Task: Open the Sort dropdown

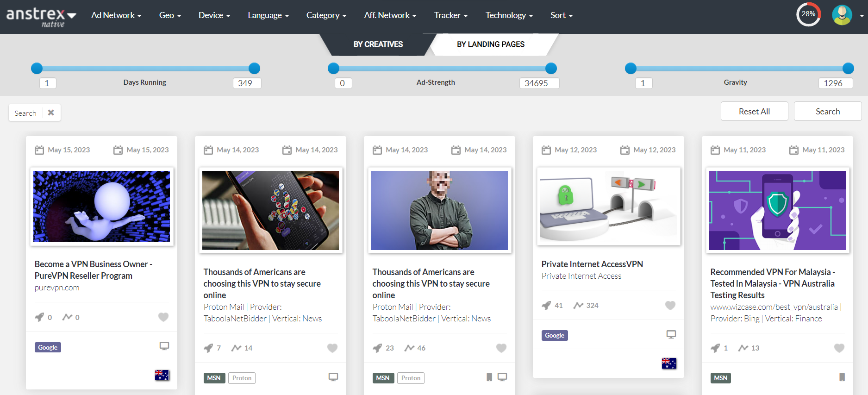Action: click(x=562, y=15)
